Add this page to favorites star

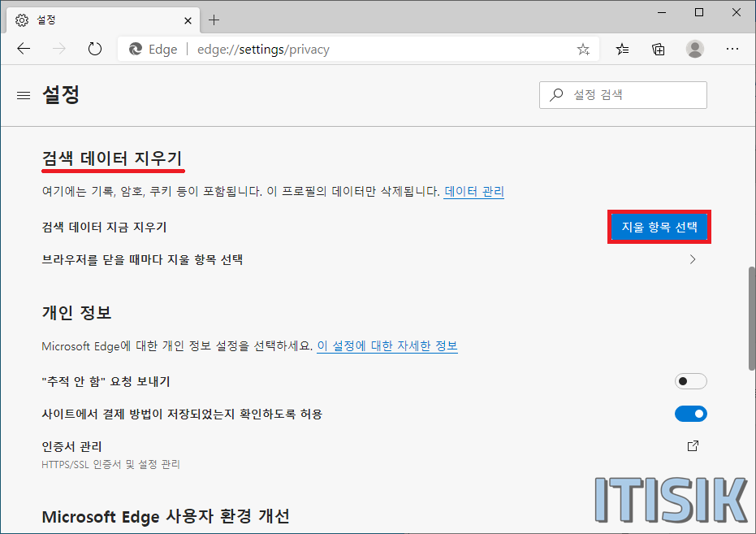pyautogui.click(x=583, y=50)
